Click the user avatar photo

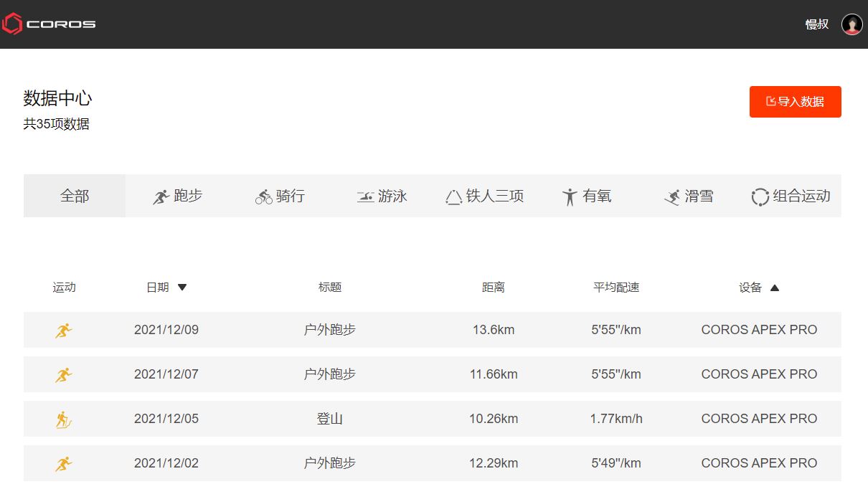pos(851,23)
